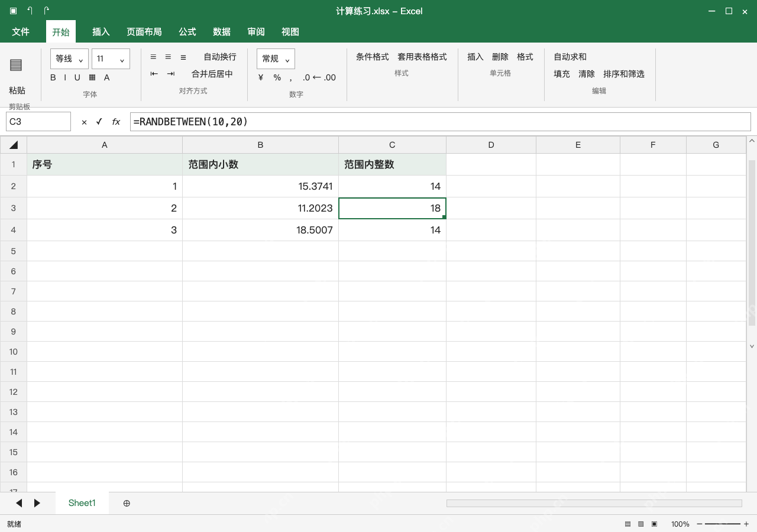757x532 pixels.
Task: Cancel the formula entry with the × icon
Action: click(84, 122)
